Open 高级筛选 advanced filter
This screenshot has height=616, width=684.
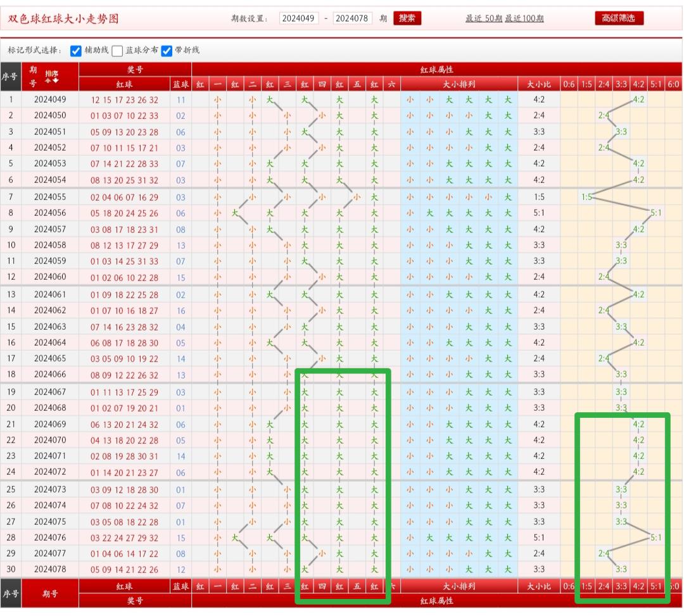pos(619,18)
